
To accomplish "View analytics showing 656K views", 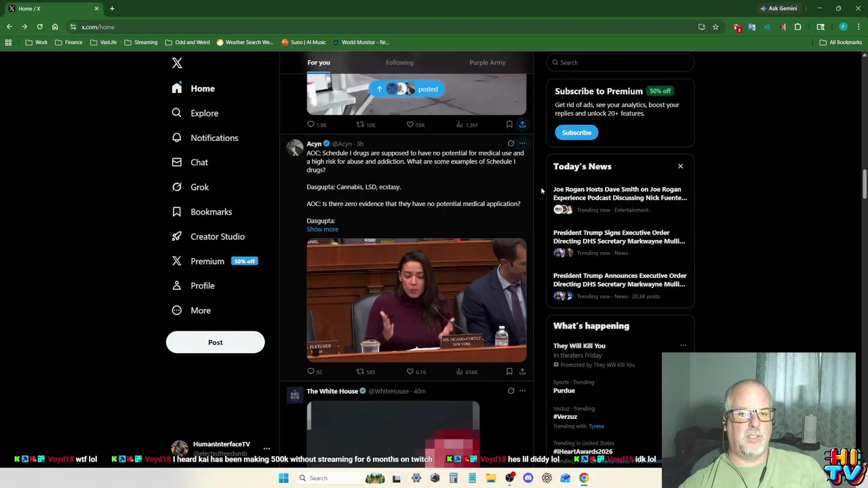I will [x=467, y=371].
